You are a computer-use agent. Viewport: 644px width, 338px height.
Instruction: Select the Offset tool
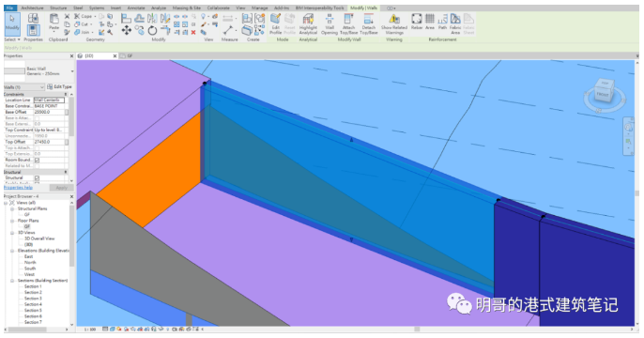pyautogui.click(x=140, y=18)
